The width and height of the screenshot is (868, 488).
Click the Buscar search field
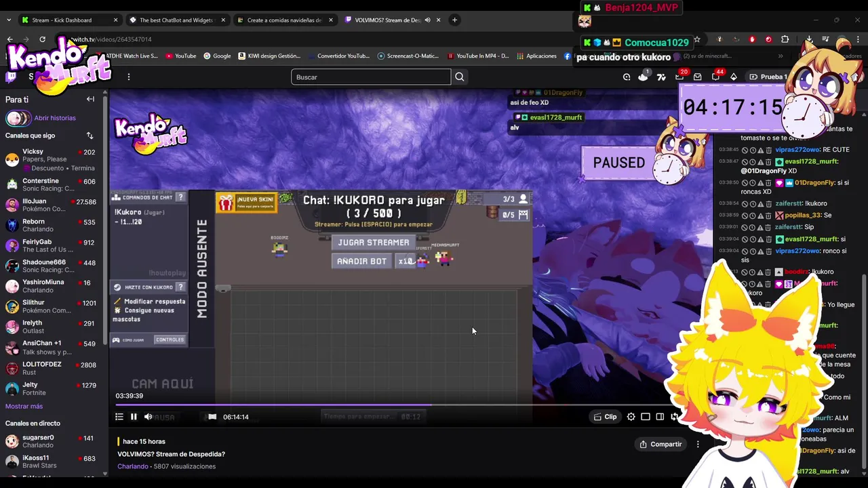click(371, 77)
